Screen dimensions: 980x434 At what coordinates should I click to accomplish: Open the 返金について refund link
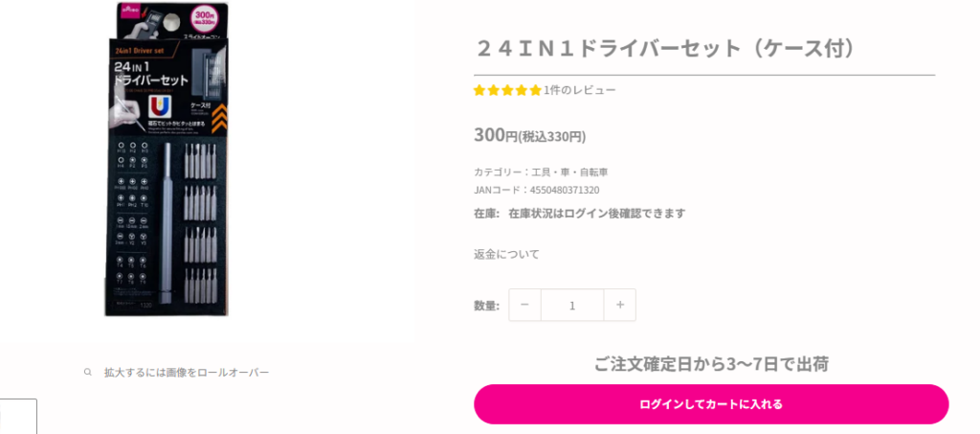click(x=506, y=254)
